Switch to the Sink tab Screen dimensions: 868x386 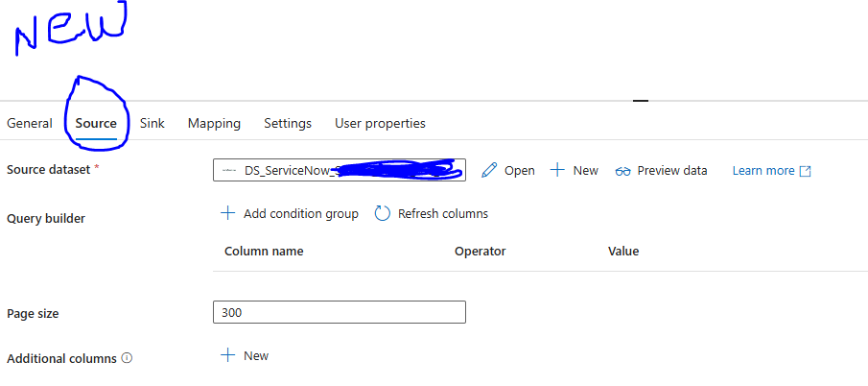[x=152, y=123]
